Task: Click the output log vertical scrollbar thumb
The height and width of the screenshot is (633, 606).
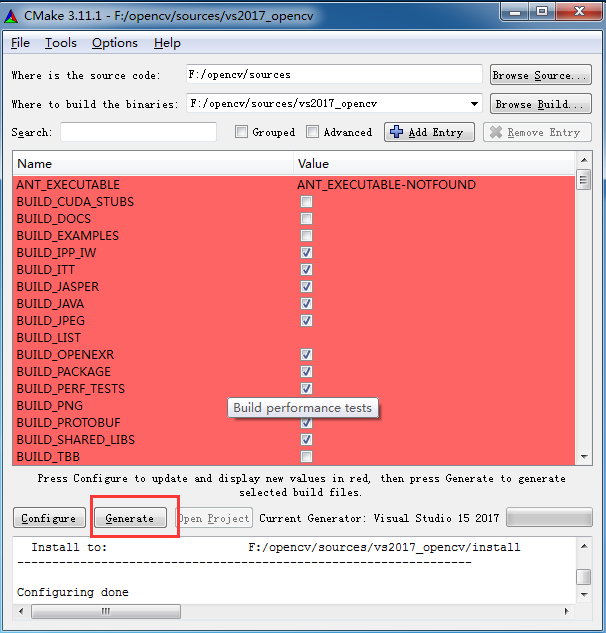Action: (584, 576)
